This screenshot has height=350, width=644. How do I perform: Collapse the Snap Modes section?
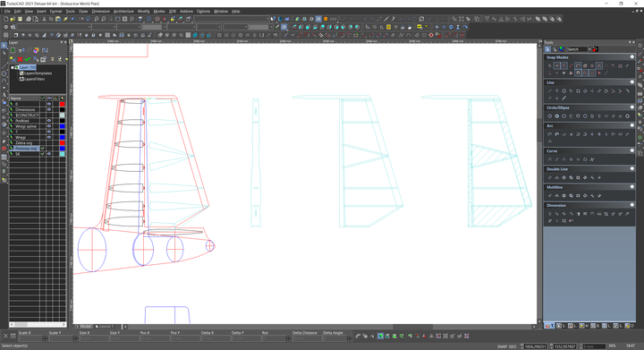pos(632,57)
